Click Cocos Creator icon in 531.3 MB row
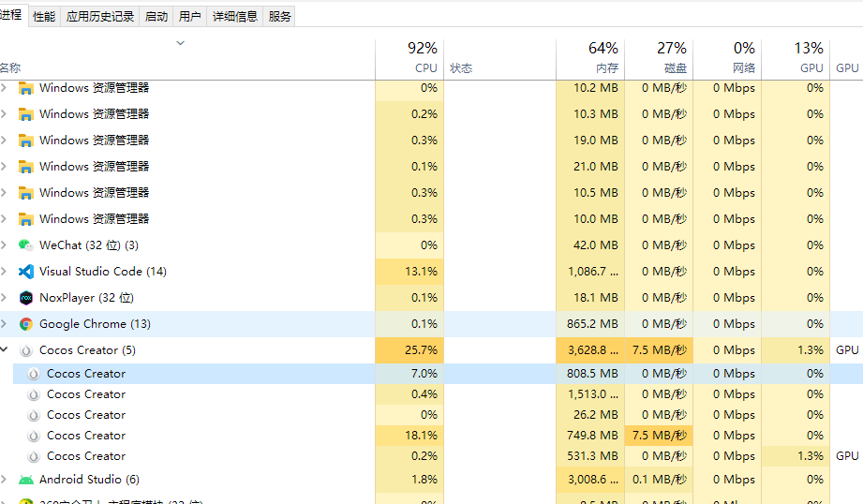 pos(34,456)
